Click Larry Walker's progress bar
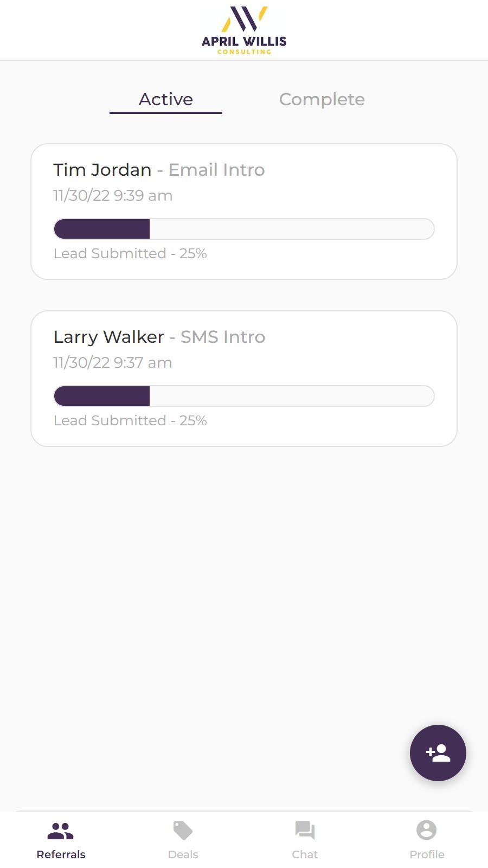Viewport: 488px width, 868px height. 244,396
